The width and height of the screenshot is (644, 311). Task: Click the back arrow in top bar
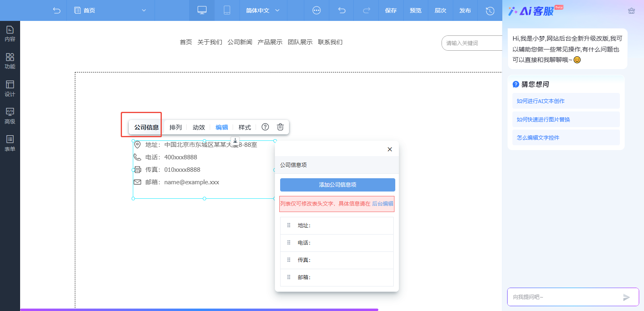tap(57, 10)
